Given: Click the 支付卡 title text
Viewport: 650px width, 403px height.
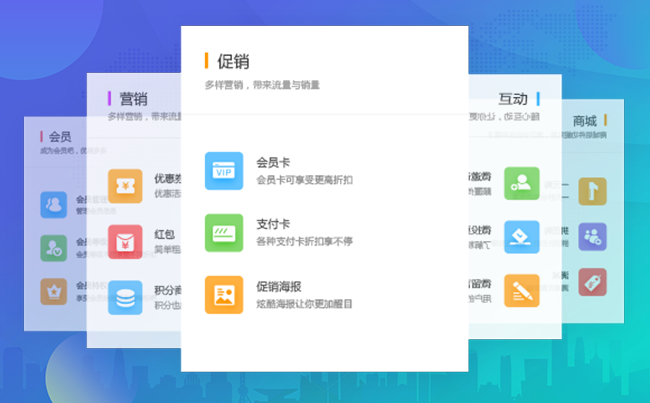Looking at the screenshot, I should pos(273,224).
